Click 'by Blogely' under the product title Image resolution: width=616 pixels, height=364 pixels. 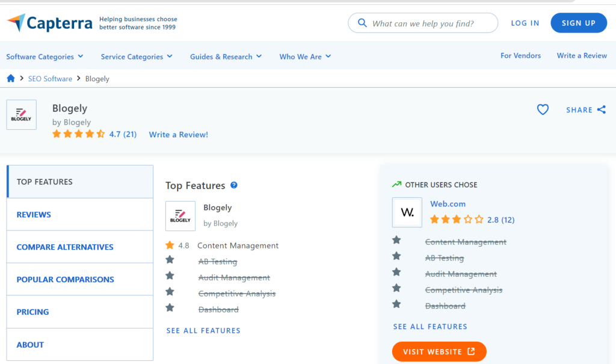tap(72, 122)
